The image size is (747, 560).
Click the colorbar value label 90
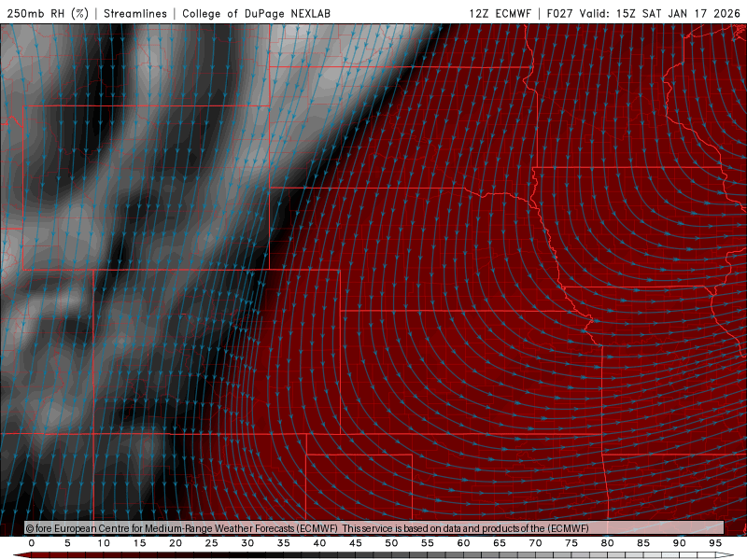point(680,543)
